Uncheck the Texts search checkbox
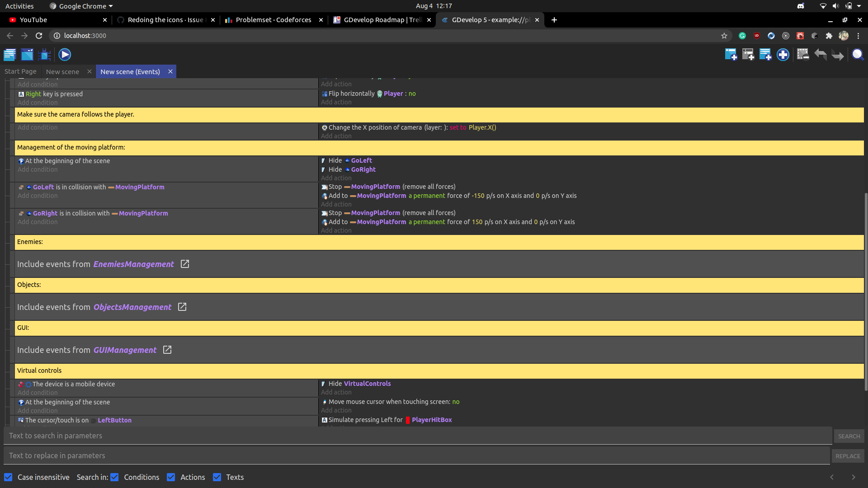868x488 pixels. (217, 477)
